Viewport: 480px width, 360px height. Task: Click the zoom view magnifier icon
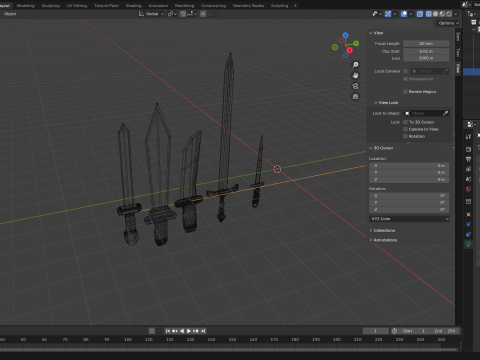(355, 65)
